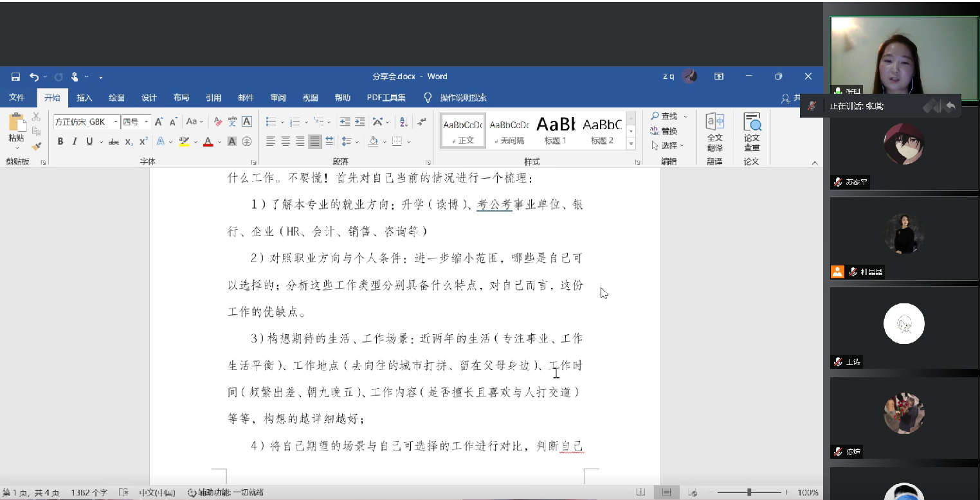The width and height of the screenshot is (980, 500).
Task: Open the font name dropdown
Action: [x=116, y=121]
